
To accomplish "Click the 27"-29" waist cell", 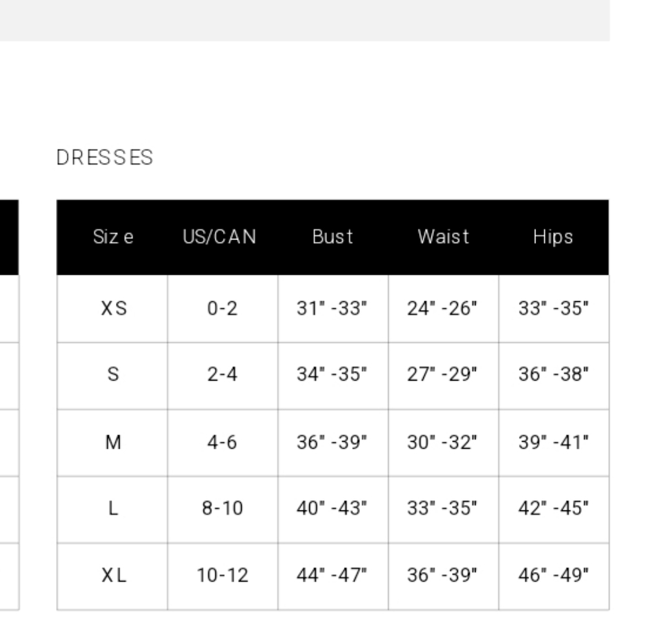I will (444, 376).
